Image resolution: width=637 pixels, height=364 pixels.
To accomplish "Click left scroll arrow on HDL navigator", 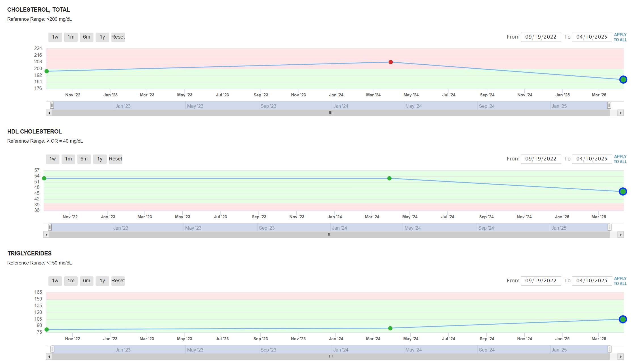I will click(47, 235).
